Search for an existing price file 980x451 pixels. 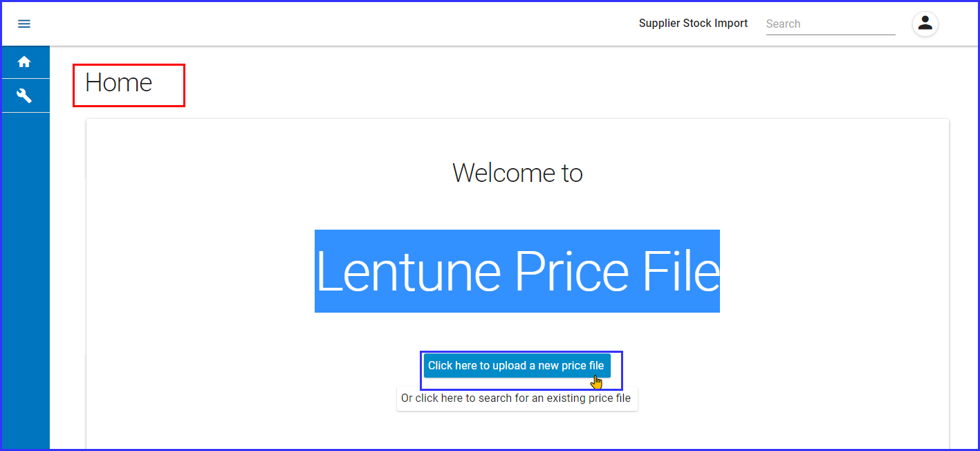click(516, 398)
